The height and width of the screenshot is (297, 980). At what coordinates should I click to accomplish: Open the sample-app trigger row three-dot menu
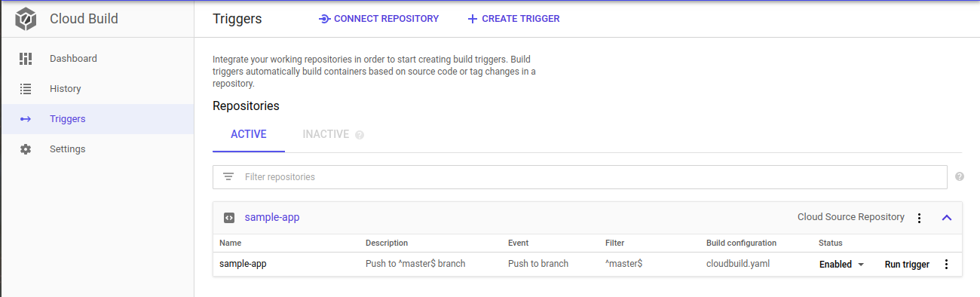pos(947,265)
